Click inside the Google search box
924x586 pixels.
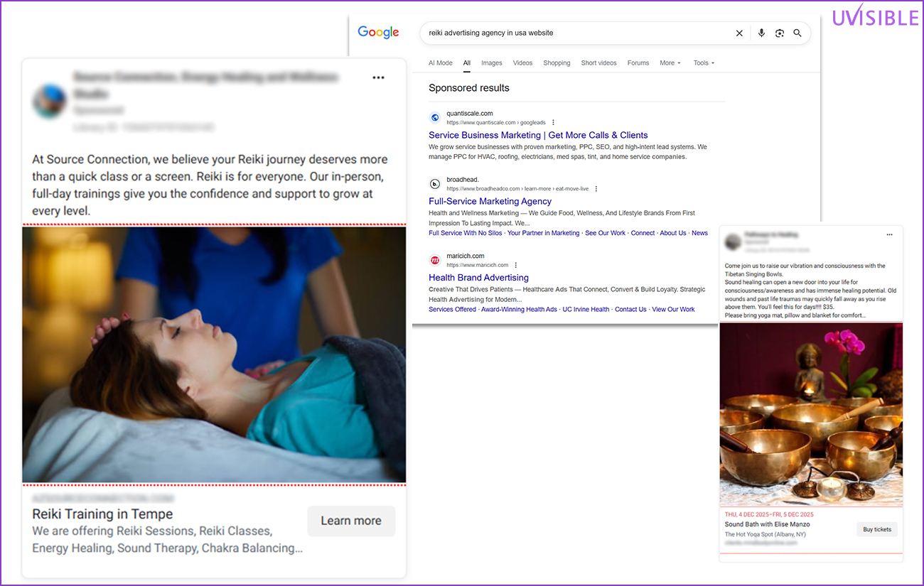pos(576,33)
